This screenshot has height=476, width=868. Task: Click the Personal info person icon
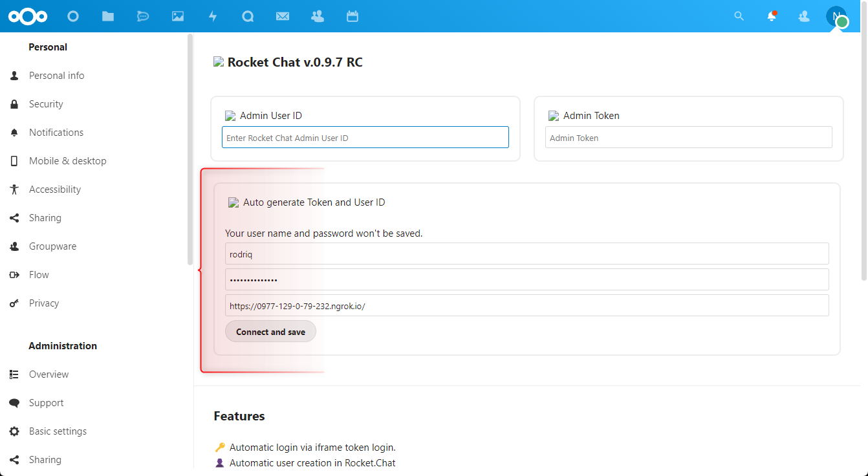coord(14,76)
